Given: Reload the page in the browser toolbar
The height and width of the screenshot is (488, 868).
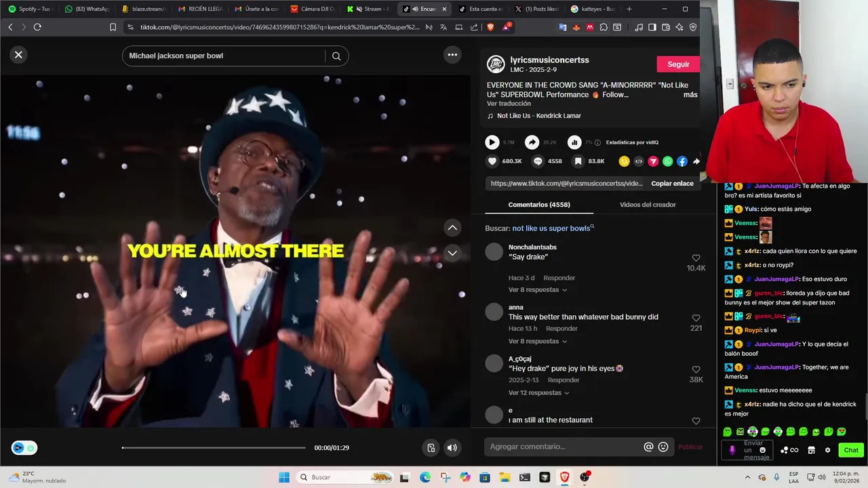Looking at the screenshot, I should click(37, 27).
